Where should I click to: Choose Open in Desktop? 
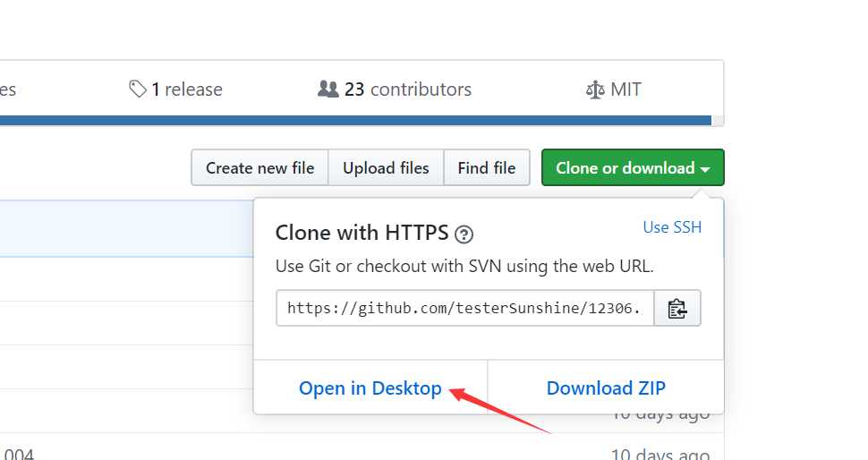click(370, 388)
